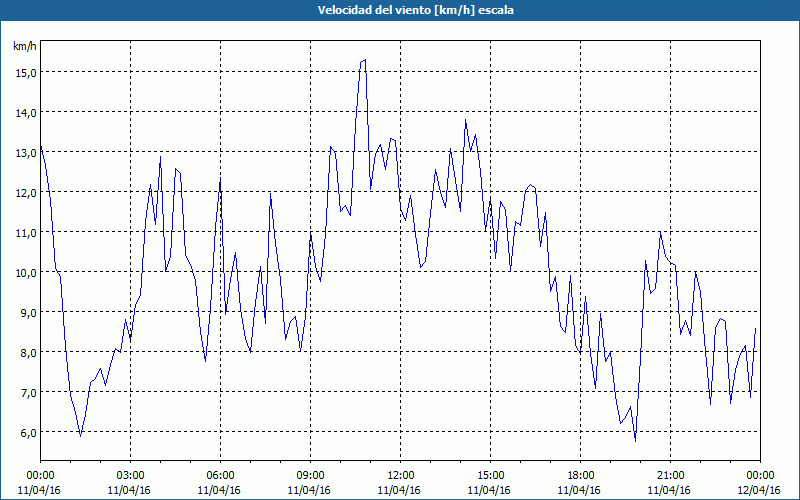Click the 12:00 time axis label
Screen dimensions: 800x500
click(x=401, y=476)
